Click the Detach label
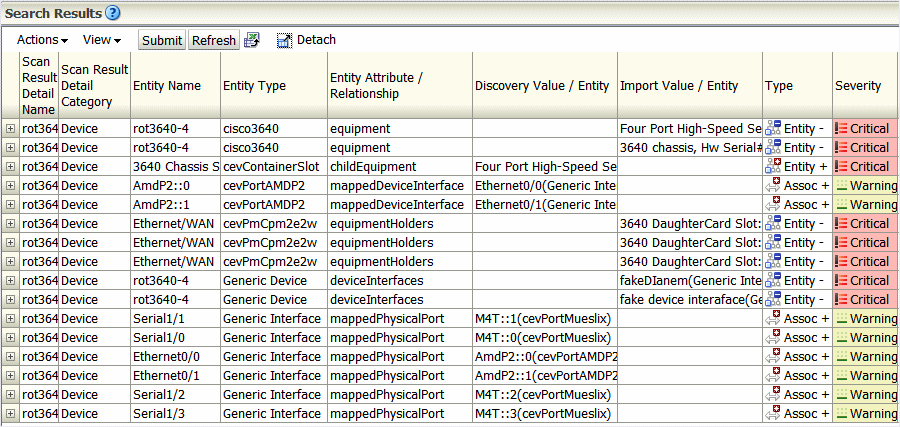Screen dimensions: 900x427 pyautogui.click(x=316, y=40)
